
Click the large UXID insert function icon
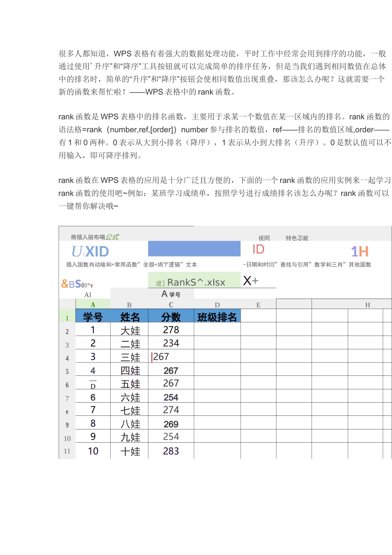(90, 251)
